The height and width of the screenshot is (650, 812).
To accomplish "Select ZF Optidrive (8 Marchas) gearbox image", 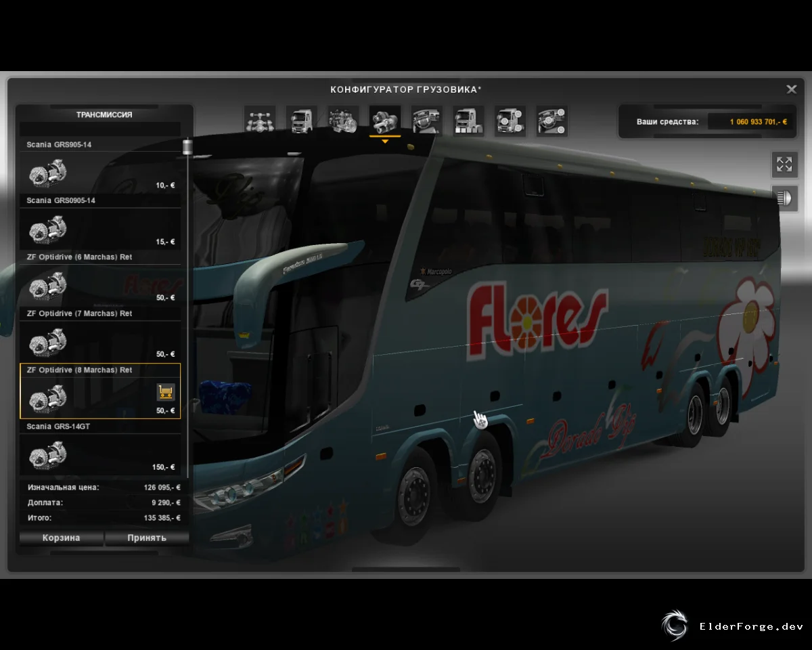I will pyautogui.click(x=47, y=398).
